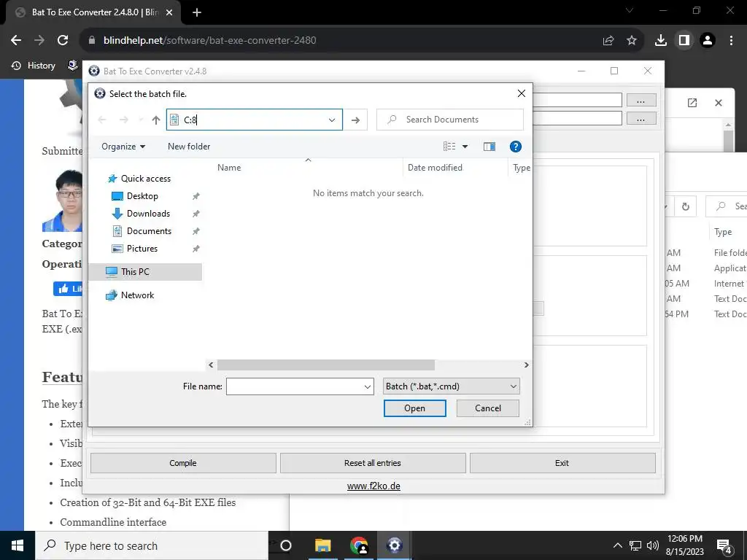Select Network in navigation pane
This screenshot has width=747, height=560.
pyautogui.click(x=137, y=295)
